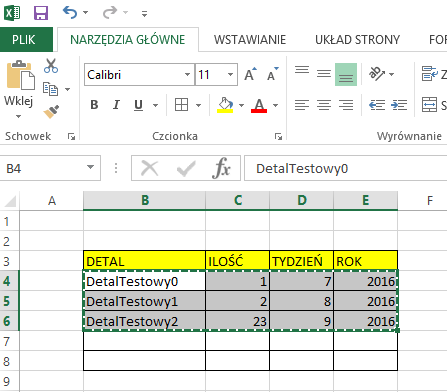Open the Schowek clipboard dialog launcher
Screen dimensions: 447x392
[x=71, y=136]
